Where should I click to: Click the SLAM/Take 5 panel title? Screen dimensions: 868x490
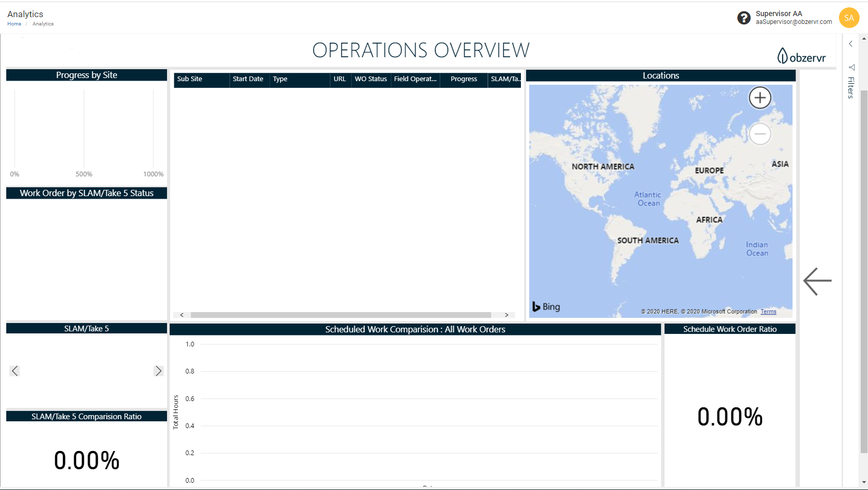coord(87,329)
